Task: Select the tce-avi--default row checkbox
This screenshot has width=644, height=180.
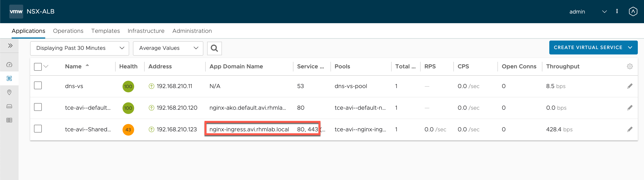Action: (38, 107)
